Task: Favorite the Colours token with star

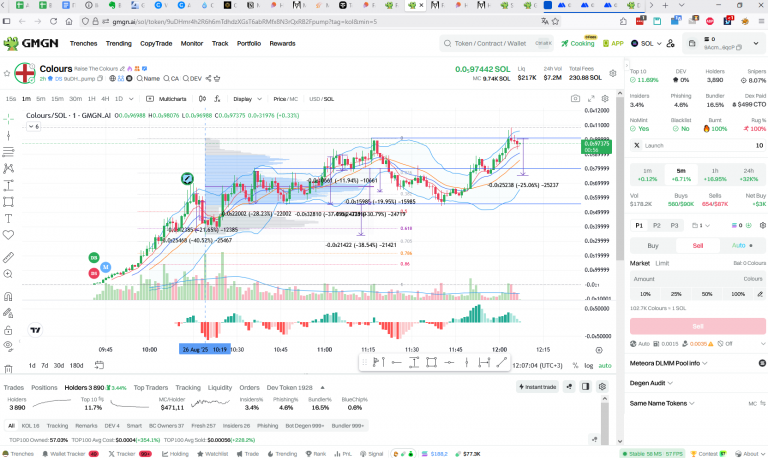Action: (7, 73)
